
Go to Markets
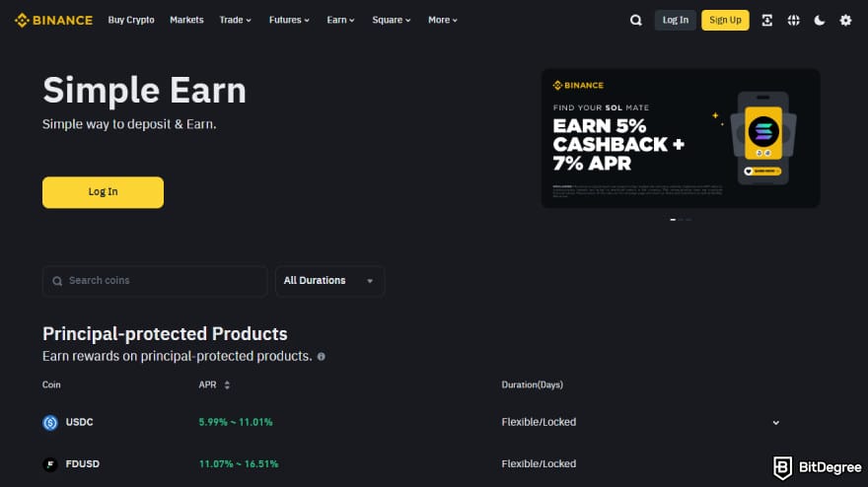[186, 20]
